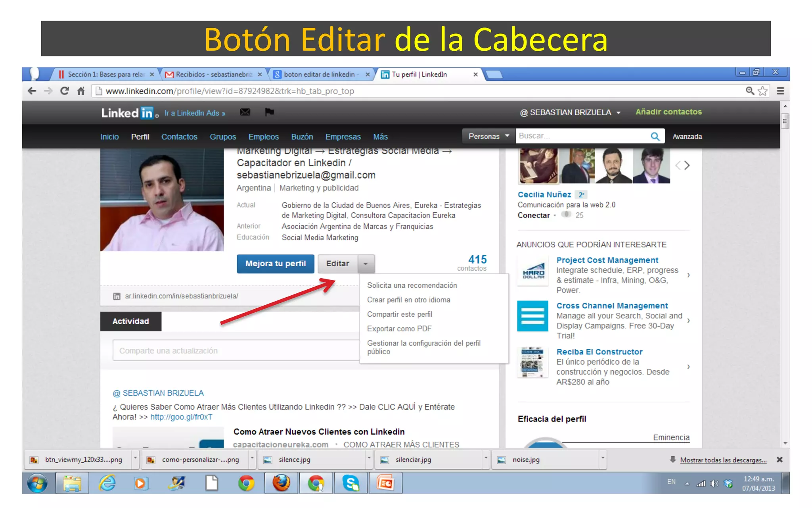The image size is (812, 508).
Task: Show hidden system tray icons arrow
Action: coord(687,484)
